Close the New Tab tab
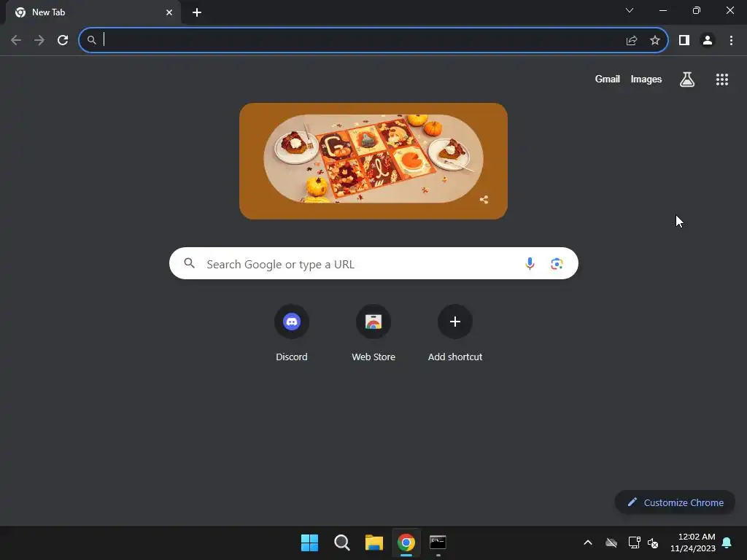The width and height of the screenshot is (747, 560). point(169,12)
